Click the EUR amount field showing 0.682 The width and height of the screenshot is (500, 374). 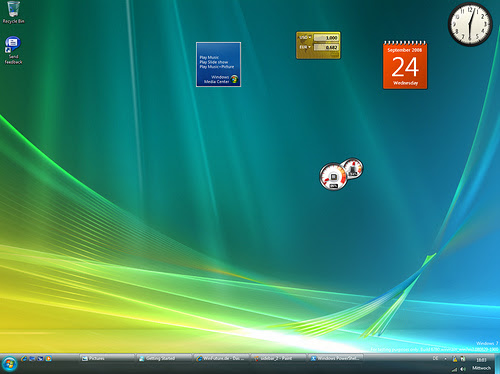click(326, 47)
